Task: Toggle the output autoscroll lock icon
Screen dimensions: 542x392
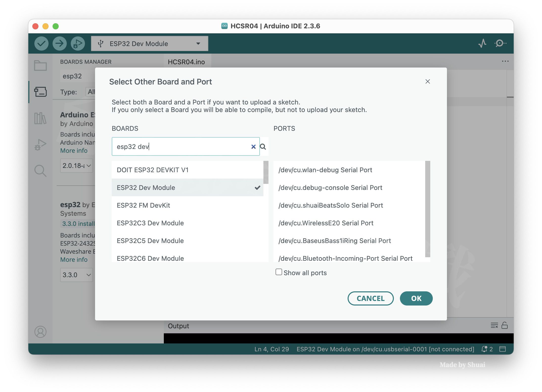Action: [505, 325]
